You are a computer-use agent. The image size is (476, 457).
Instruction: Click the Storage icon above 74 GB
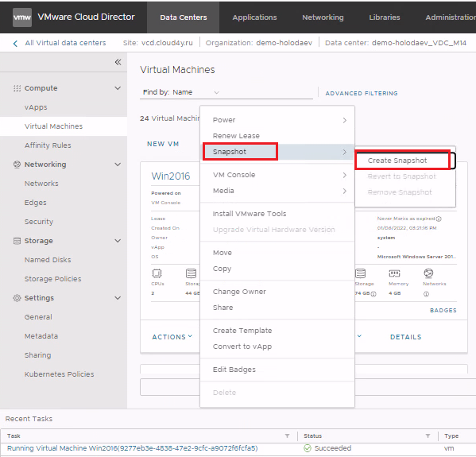click(x=360, y=273)
